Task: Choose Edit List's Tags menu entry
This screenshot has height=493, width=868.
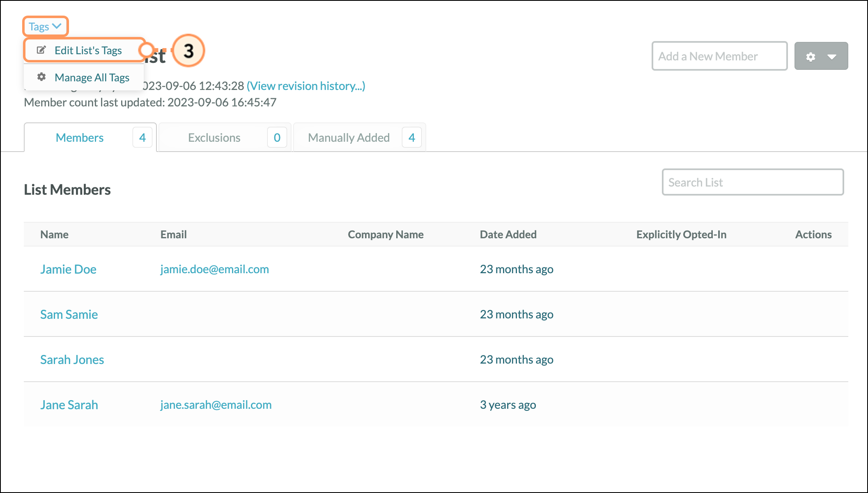Action: (x=88, y=51)
